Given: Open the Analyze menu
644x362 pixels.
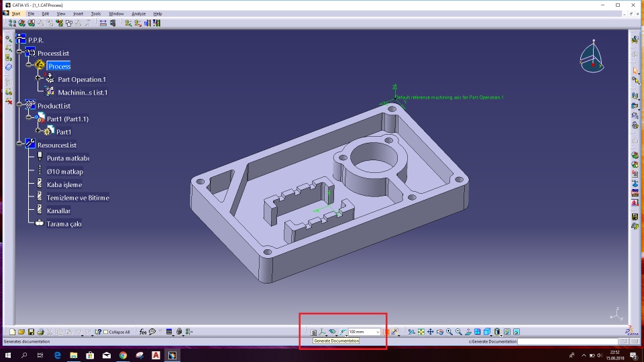Looking at the screenshot, I should [x=138, y=13].
